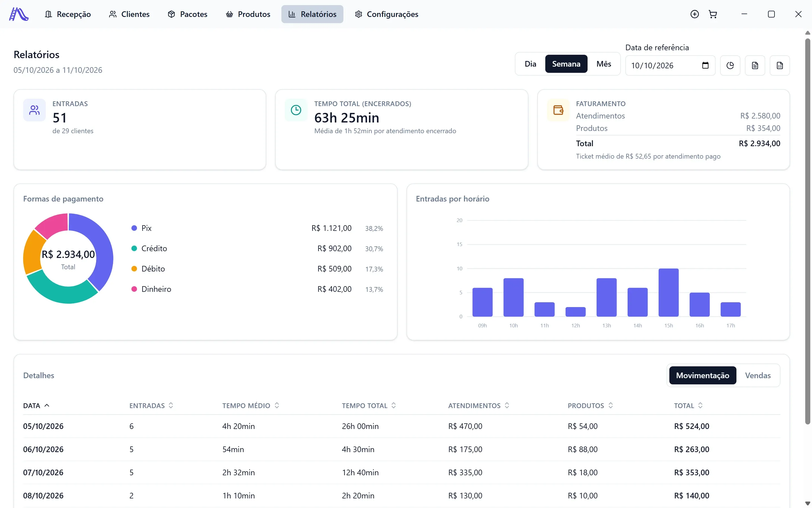Sort table by Data column
The height and width of the screenshot is (508, 812).
[36, 406]
